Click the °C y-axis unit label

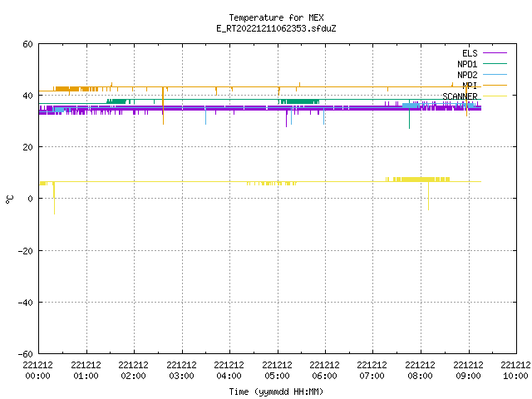coord(9,199)
